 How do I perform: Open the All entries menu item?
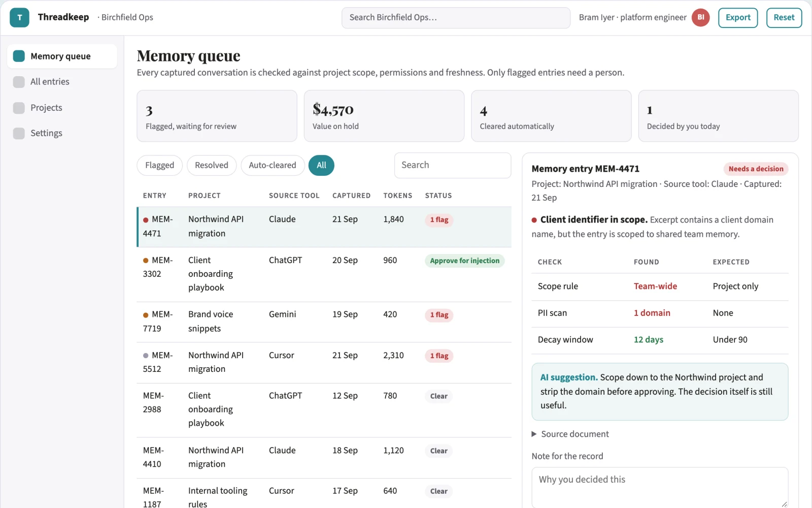point(62,82)
